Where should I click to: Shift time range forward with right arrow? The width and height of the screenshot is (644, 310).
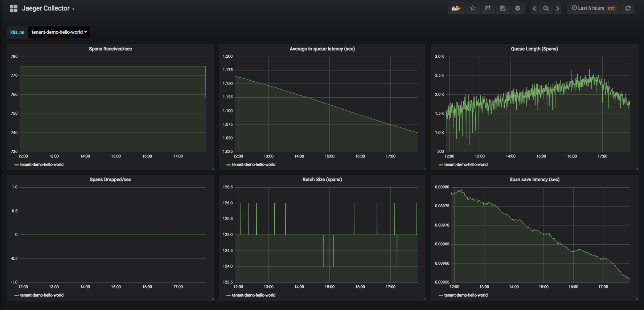pos(558,8)
